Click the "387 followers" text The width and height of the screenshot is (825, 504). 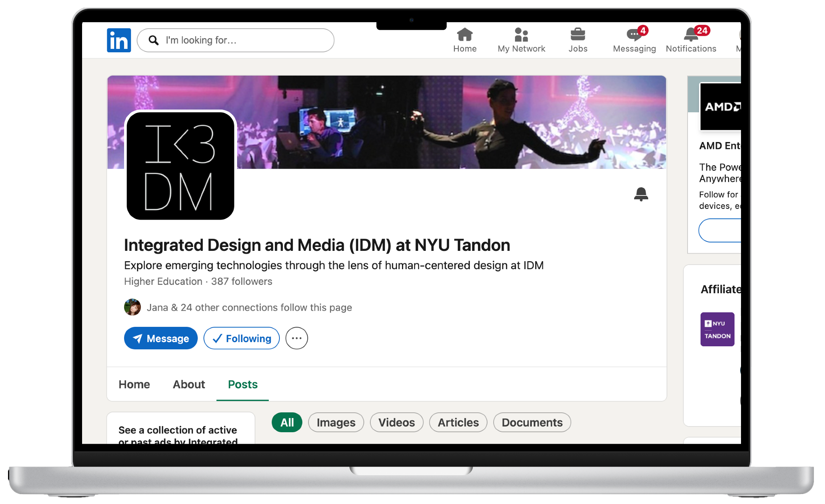242,281
